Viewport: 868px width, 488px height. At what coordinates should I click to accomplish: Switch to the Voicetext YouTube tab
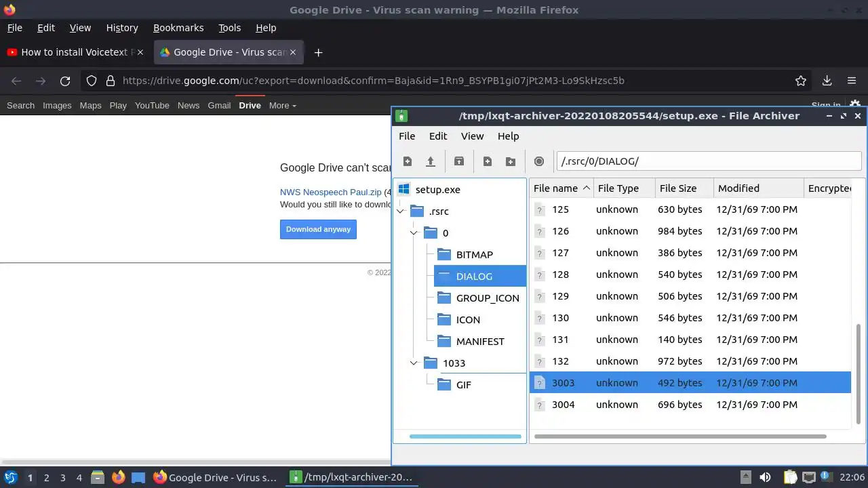77,52
